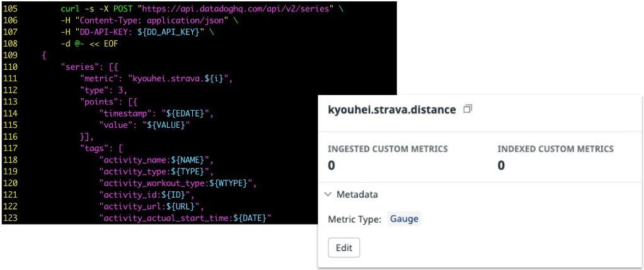Click the Edit button
644x270 pixels.
344,247
